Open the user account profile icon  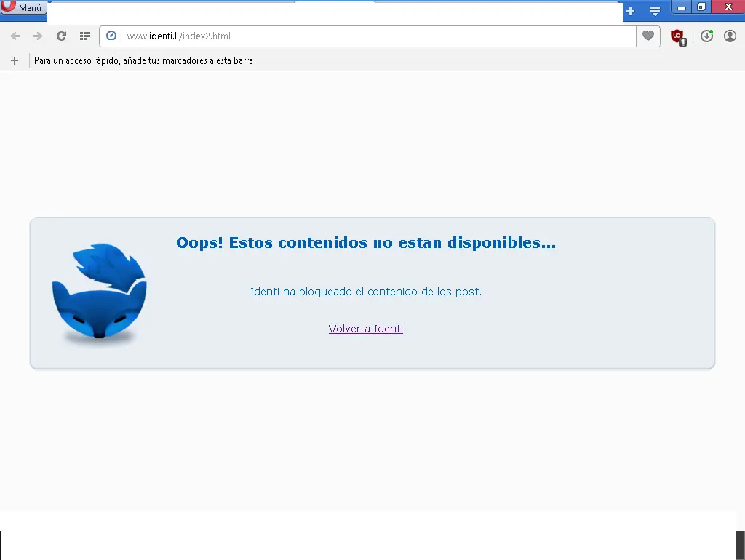point(730,36)
